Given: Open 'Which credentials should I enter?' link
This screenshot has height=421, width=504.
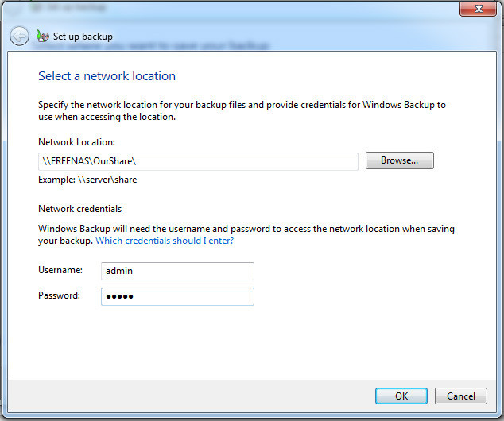Looking at the screenshot, I should coord(165,241).
